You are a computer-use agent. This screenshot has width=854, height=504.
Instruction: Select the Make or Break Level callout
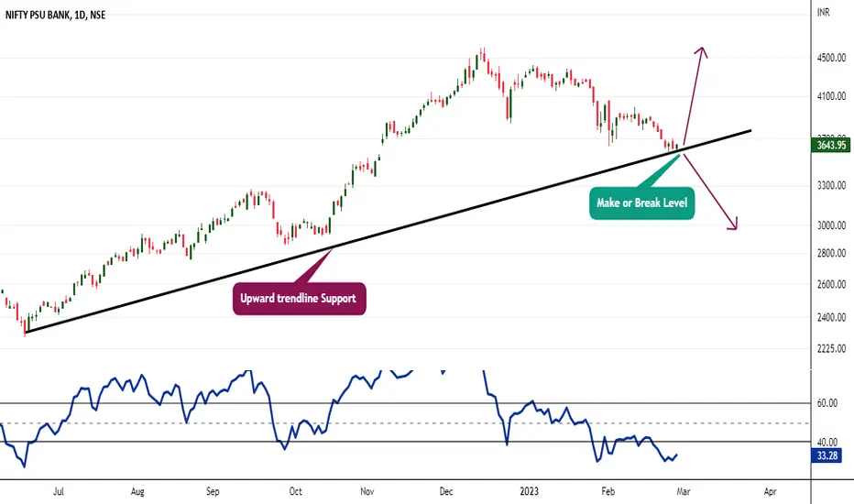[x=641, y=203]
